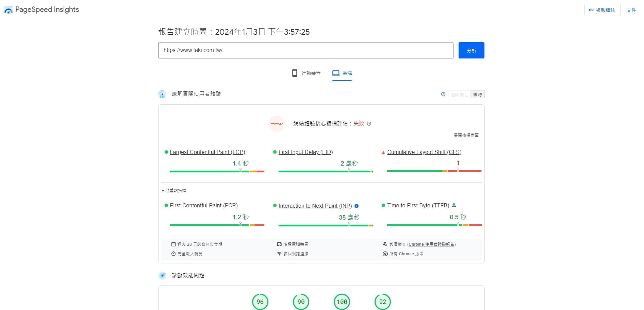
Task: Click the green dot beside FCP
Action: [x=166, y=205]
